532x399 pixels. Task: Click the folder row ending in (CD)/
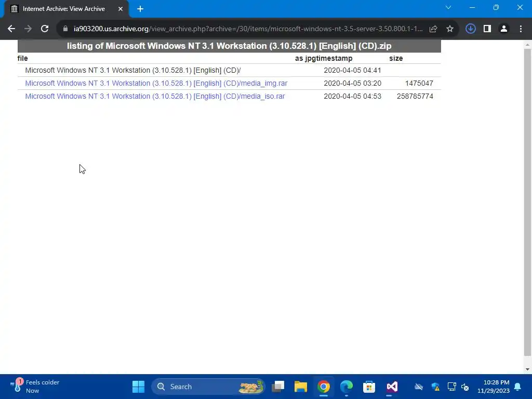coord(133,70)
